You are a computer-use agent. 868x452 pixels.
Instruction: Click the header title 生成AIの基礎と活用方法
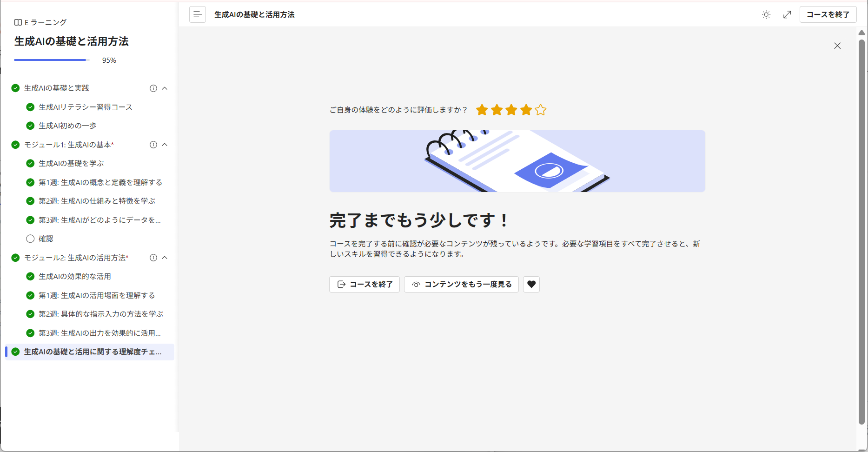[x=254, y=14]
